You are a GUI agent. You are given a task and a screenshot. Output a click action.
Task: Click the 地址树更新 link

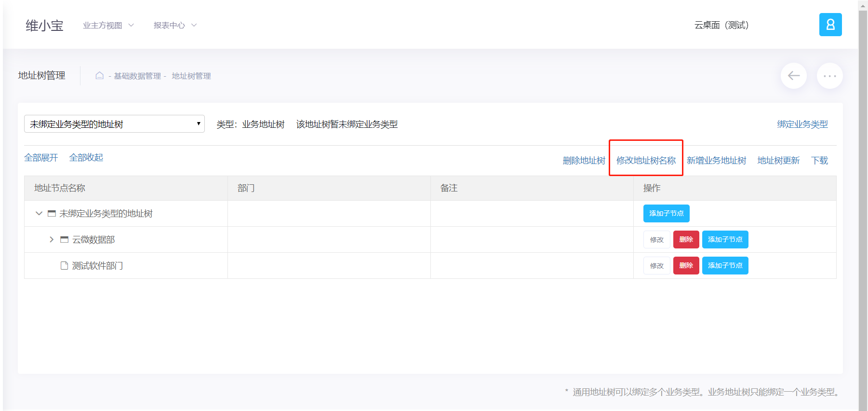pos(778,160)
